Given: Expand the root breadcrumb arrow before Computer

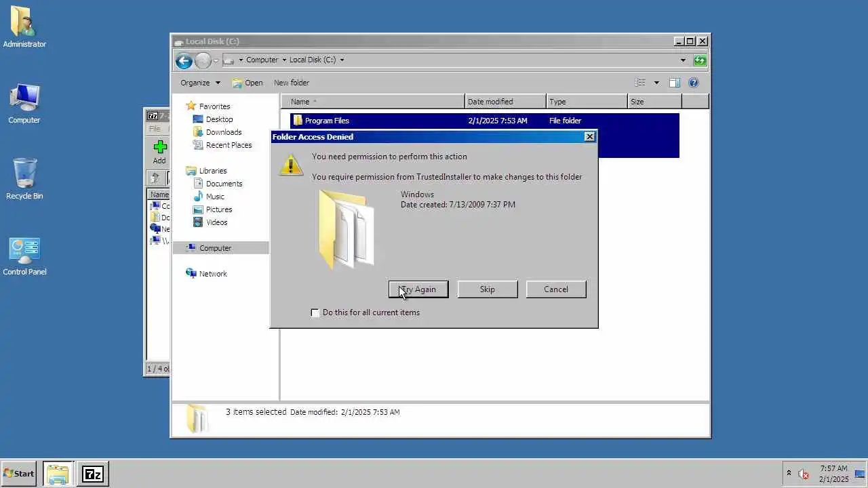Looking at the screenshot, I should click(241, 60).
